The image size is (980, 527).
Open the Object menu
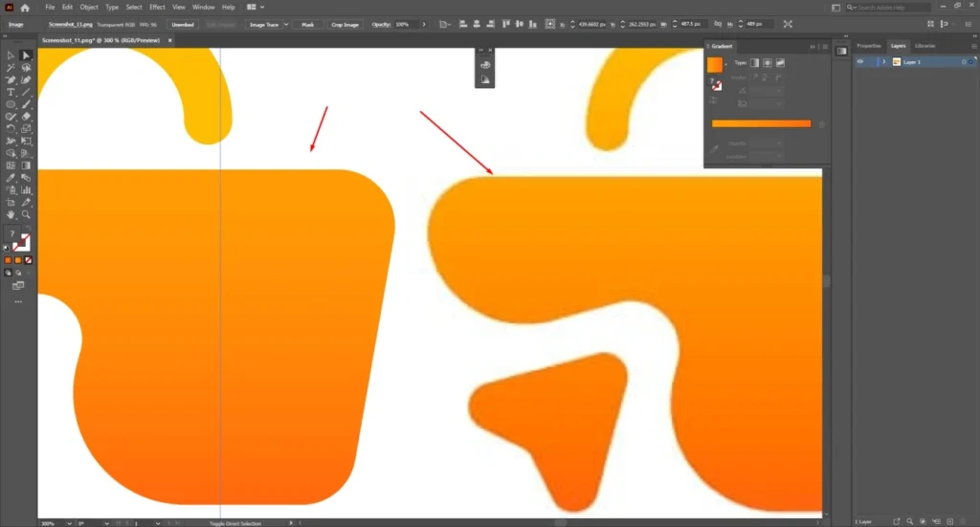(89, 8)
